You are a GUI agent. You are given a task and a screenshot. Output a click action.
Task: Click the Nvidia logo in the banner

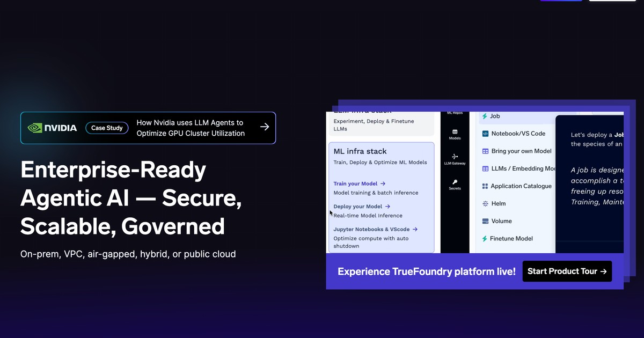pyautogui.click(x=52, y=128)
